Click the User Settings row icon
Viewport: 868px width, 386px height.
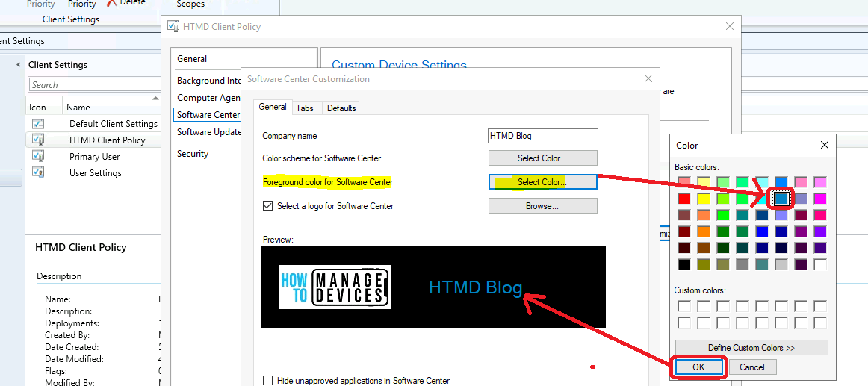coord(38,172)
